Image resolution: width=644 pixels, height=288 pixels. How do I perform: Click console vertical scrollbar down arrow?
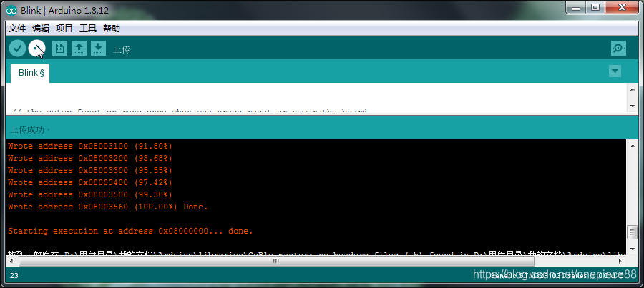pos(633,250)
